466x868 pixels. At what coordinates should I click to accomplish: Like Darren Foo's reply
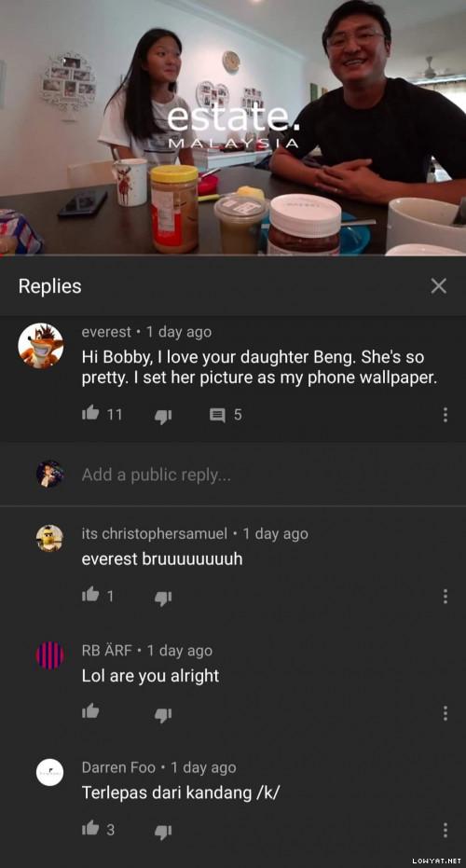click(x=90, y=829)
